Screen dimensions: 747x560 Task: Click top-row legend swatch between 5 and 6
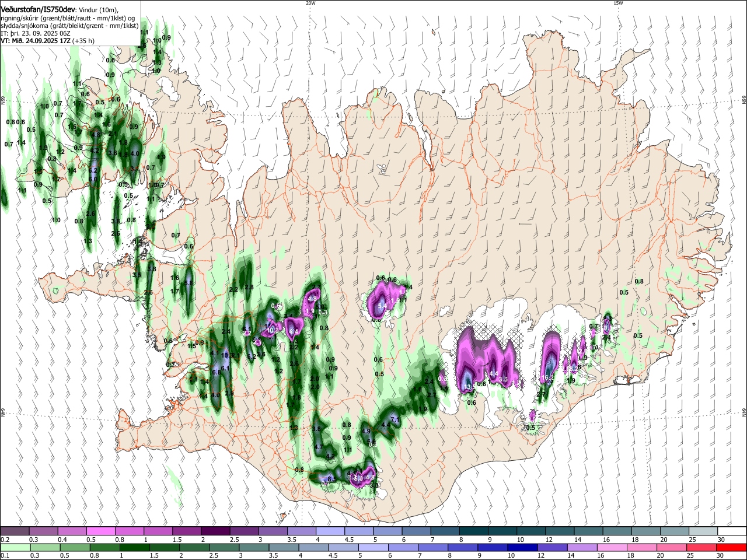(388, 531)
